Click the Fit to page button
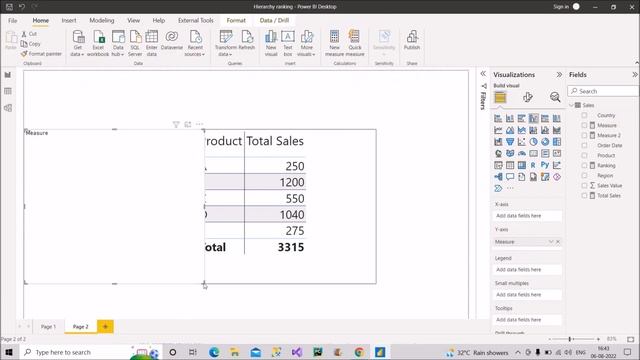 tap(631, 339)
